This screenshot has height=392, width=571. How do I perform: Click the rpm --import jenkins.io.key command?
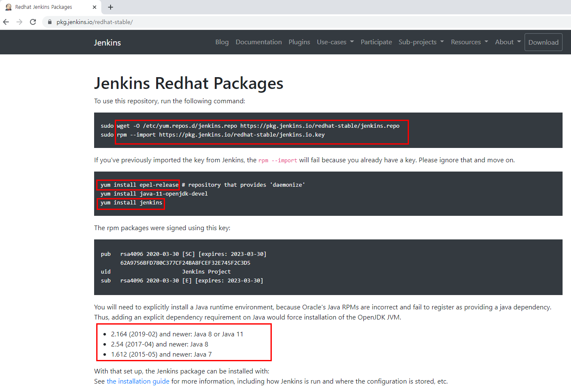click(213, 135)
